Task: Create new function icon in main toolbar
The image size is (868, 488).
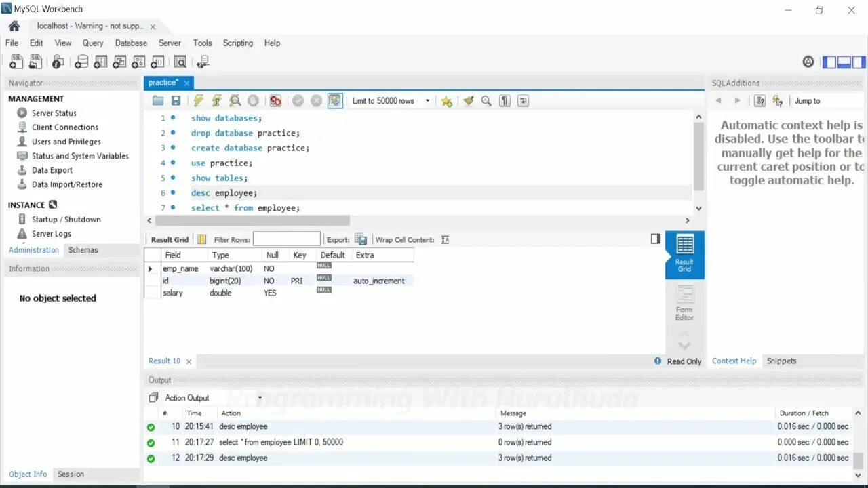Action: coord(157,62)
